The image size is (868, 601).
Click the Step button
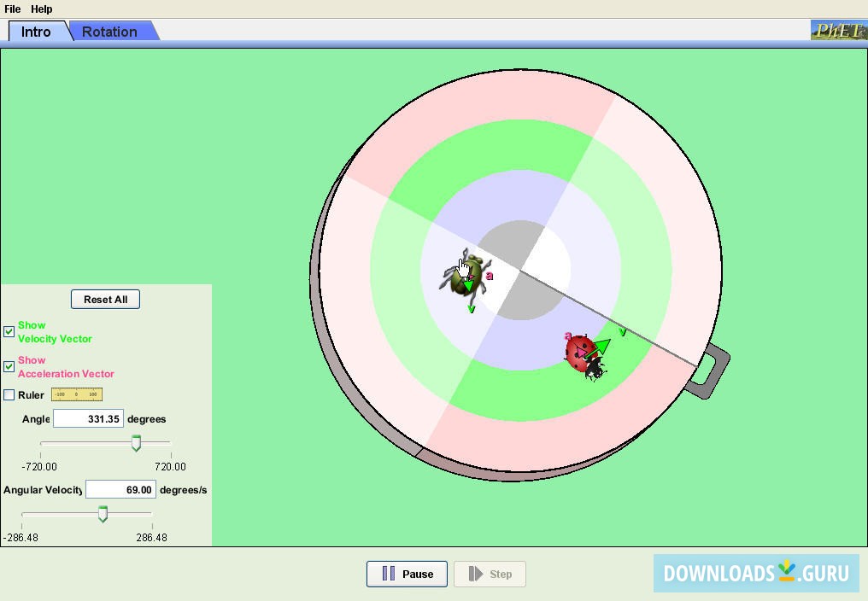pos(490,574)
